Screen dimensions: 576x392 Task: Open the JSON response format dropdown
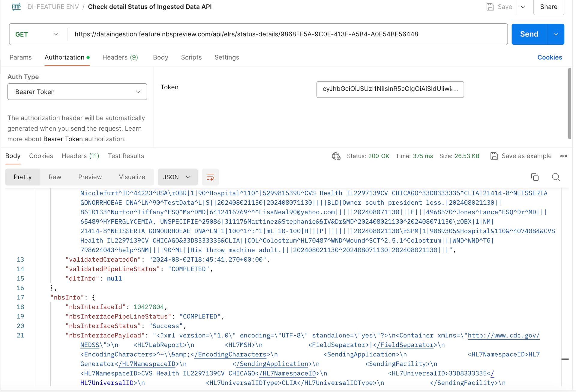[177, 177]
